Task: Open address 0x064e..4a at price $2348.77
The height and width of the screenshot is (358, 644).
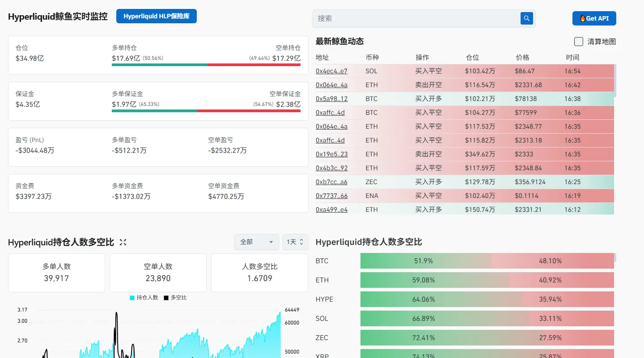Action: tap(331, 126)
